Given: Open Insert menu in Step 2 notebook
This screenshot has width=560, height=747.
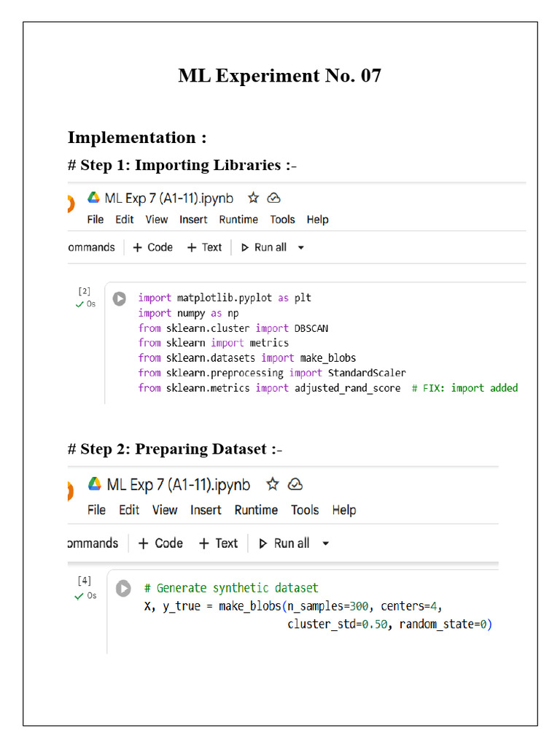Looking at the screenshot, I should tap(206, 510).
